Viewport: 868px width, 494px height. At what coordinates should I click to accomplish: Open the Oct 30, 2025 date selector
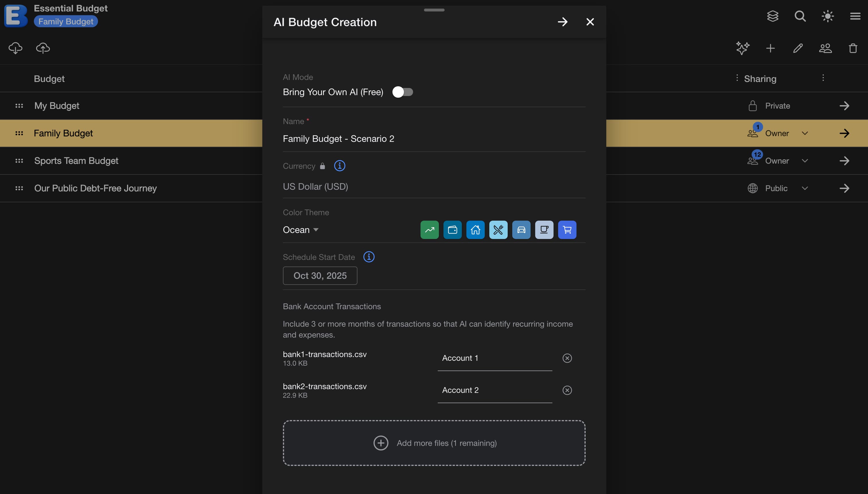[320, 275]
